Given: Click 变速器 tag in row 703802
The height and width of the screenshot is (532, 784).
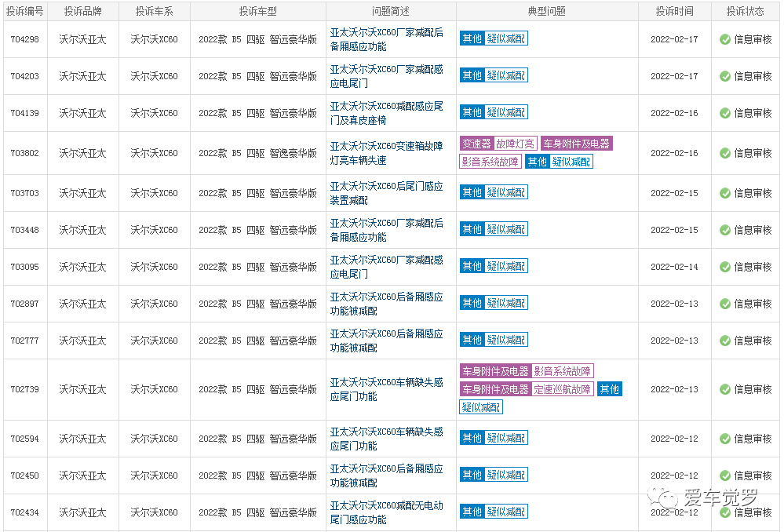Looking at the screenshot, I should coord(476,144).
